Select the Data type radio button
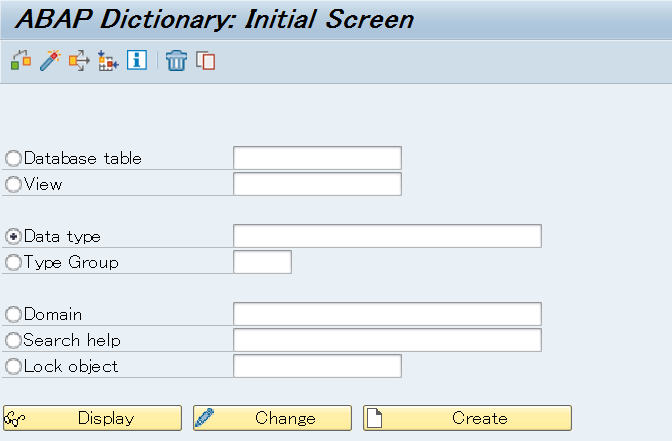Screen dimensions: 672x441 [x=13, y=236]
